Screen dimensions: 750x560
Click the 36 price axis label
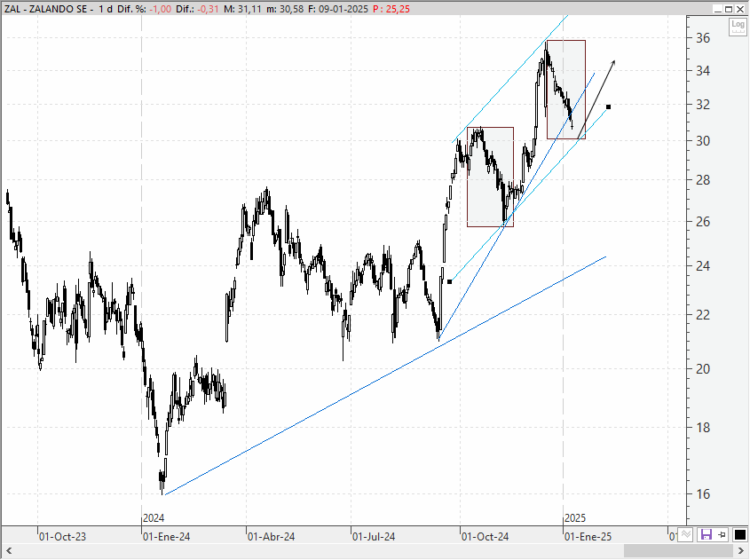point(703,38)
